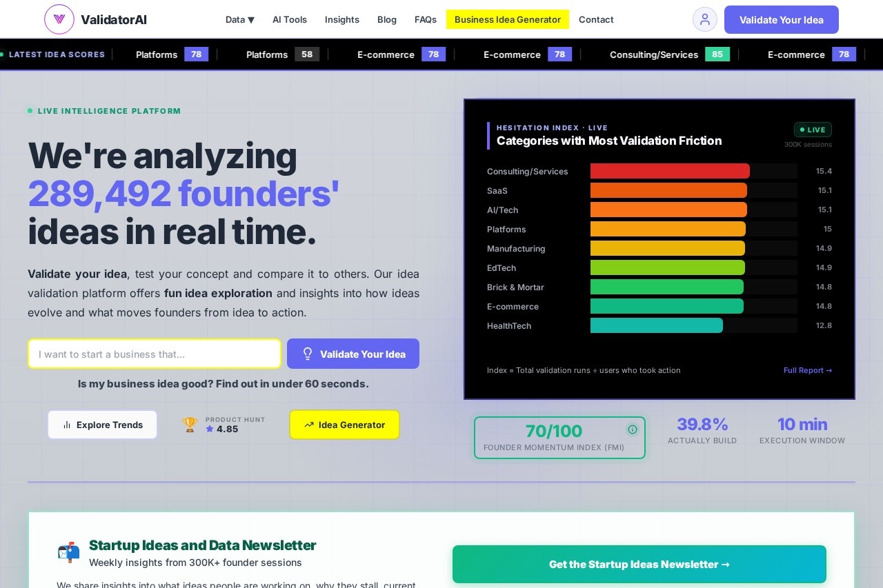Viewport: 883px width, 588px height.
Task: Launch the yellow Idea Generator button
Action: tap(344, 425)
